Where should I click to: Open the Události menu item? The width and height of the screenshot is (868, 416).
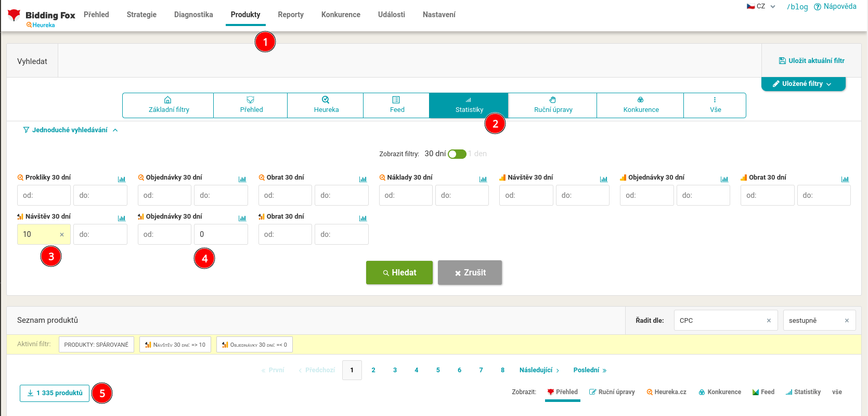pos(392,15)
